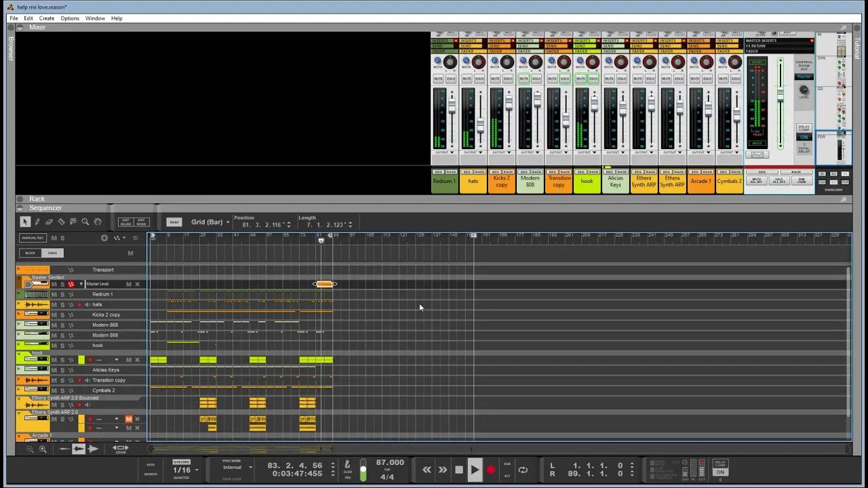The image size is (868, 488).
Task: Select the Eraser tool
Action: click(48, 222)
